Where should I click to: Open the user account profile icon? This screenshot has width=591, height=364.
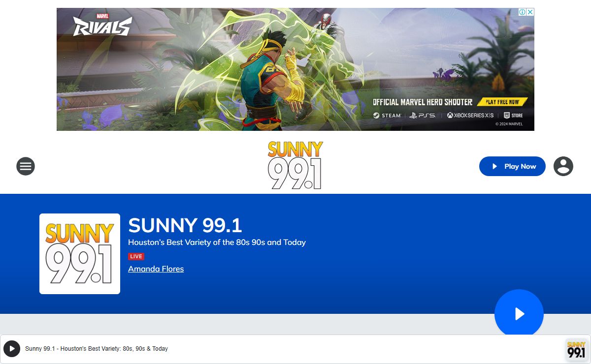pos(563,166)
